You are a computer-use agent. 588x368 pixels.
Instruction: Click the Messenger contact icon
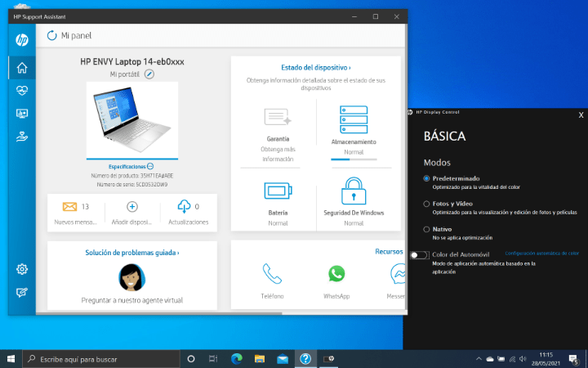coord(398,273)
